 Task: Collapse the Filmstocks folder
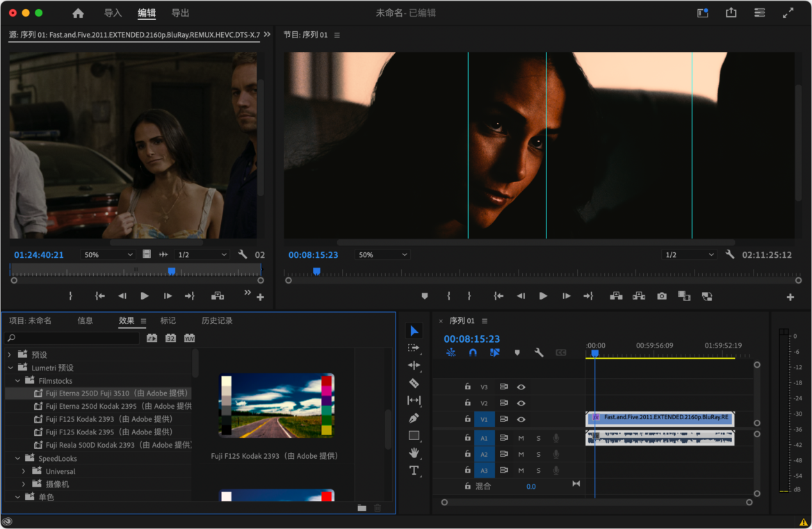pyautogui.click(x=17, y=380)
